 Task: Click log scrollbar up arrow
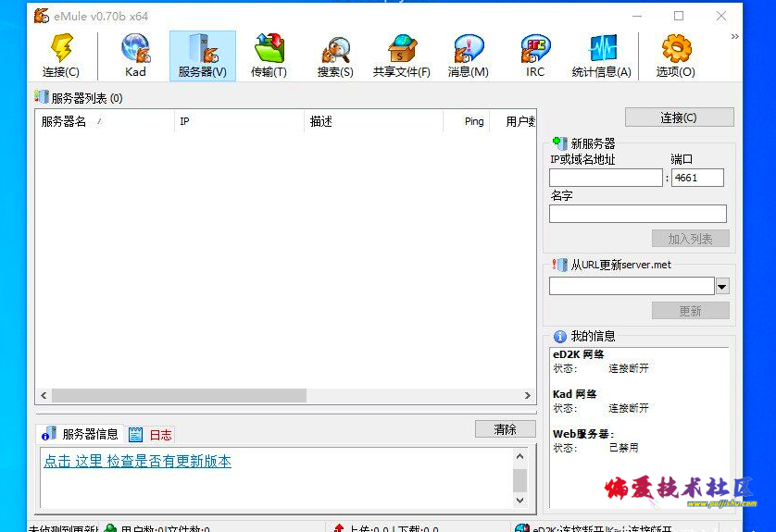(519, 456)
